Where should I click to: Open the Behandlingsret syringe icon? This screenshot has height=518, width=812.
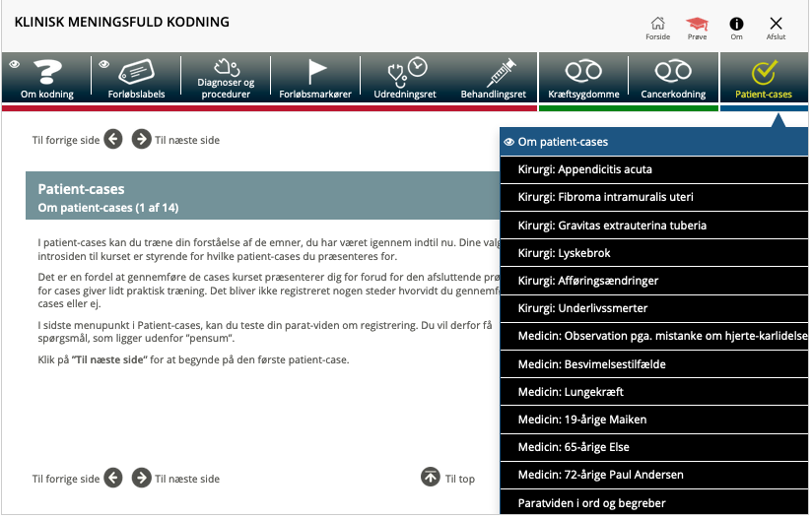pos(501,73)
